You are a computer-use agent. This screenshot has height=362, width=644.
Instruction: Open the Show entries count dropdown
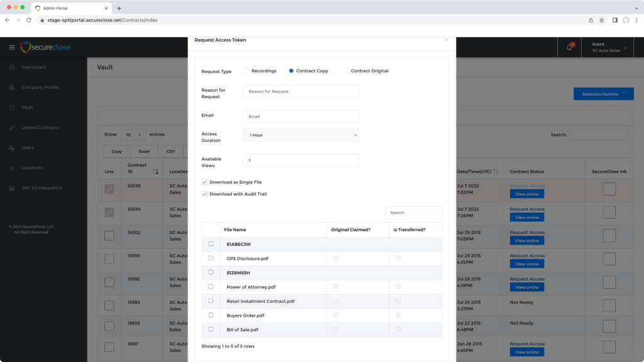pos(133,134)
